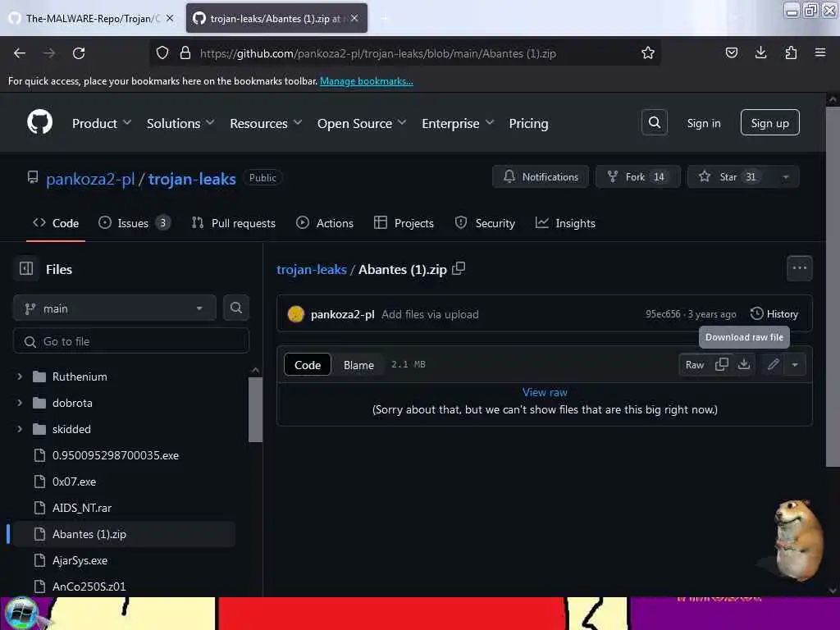Fork the repository button

(x=637, y=177)
